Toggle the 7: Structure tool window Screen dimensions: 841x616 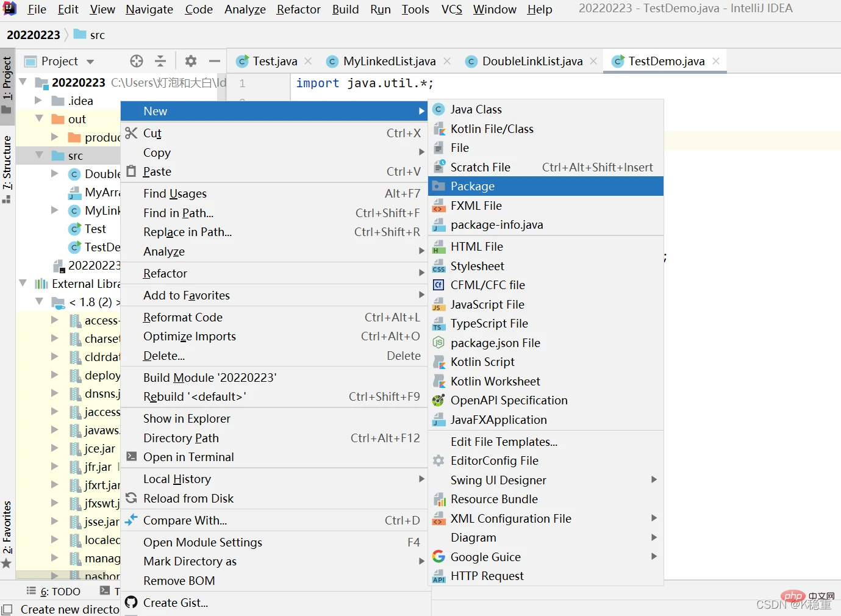tap(7, 169)
